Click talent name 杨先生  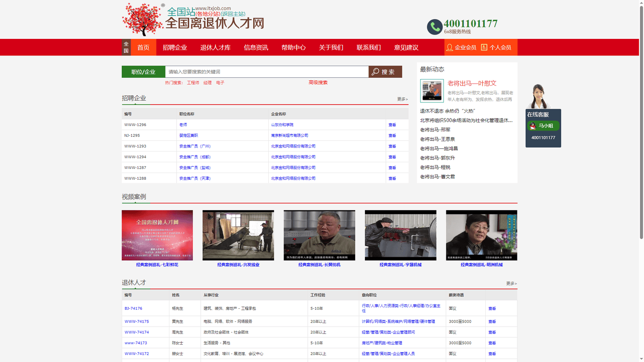[x=178, y=308]
